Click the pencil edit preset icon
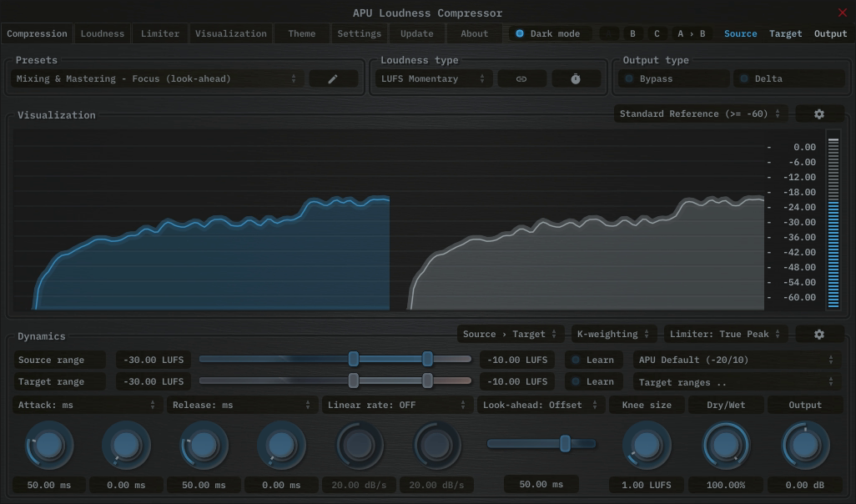This screenshot has height=504, width=856. coord(333,78)
